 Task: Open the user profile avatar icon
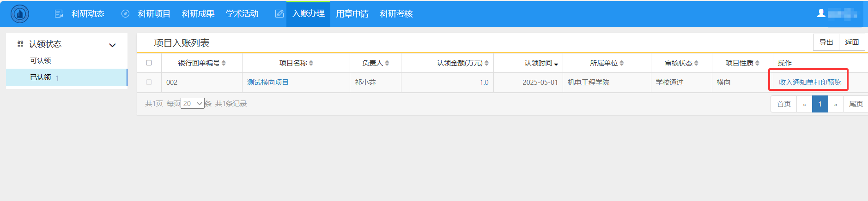[x=821, y=13]
